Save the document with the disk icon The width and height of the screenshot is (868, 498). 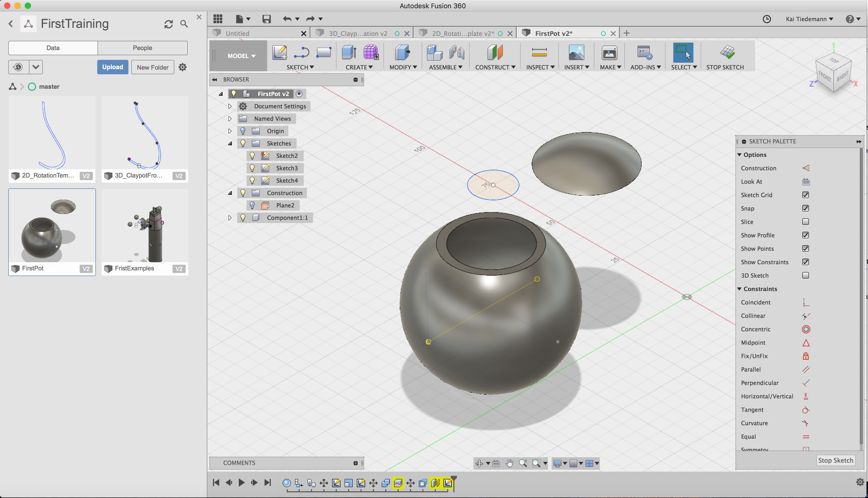tap(266, 19)
